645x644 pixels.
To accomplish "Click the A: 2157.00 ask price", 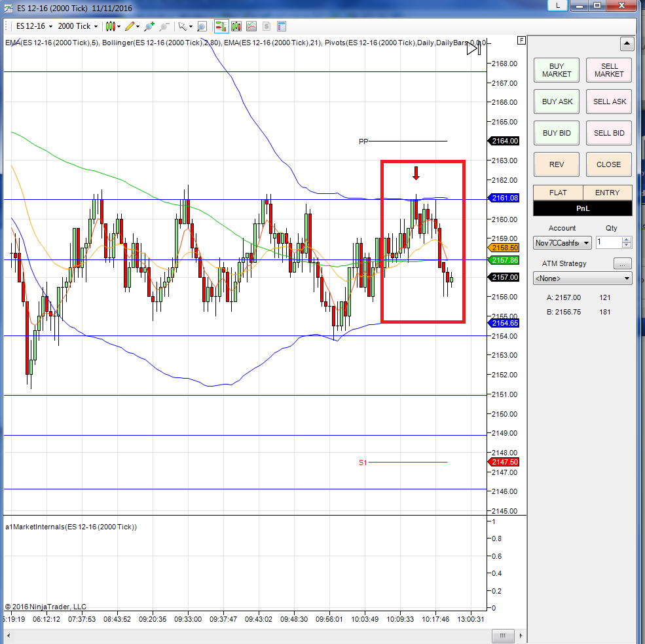I will point(564,297).
